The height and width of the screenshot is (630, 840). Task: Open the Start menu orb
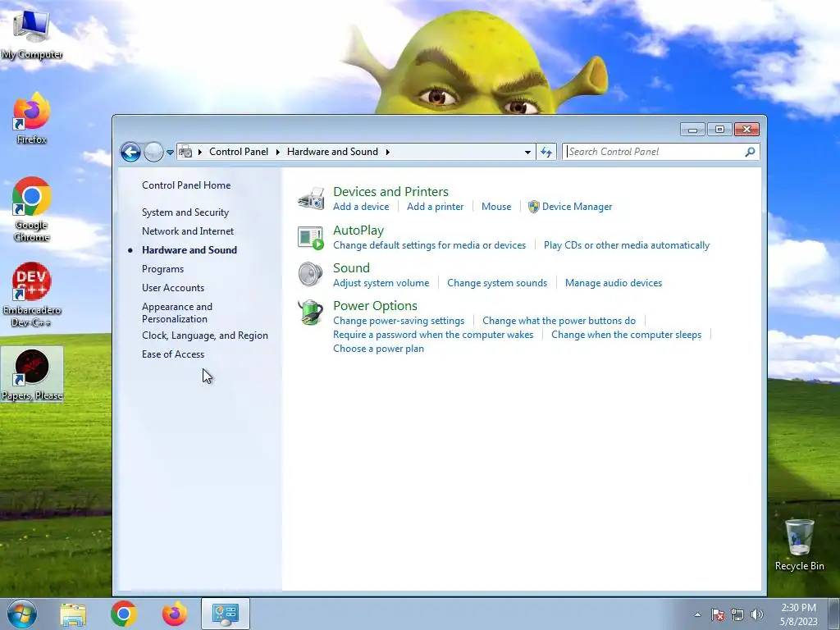coord(22,614)
